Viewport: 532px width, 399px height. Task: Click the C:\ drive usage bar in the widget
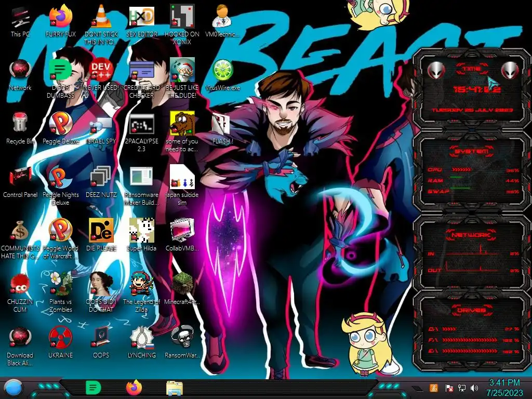pyautogui.click(x=449, y=329)
